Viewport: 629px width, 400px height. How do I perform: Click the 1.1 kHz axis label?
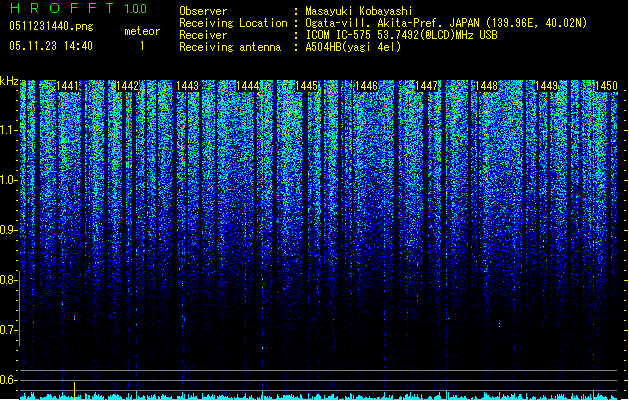(x=8, y=130)
